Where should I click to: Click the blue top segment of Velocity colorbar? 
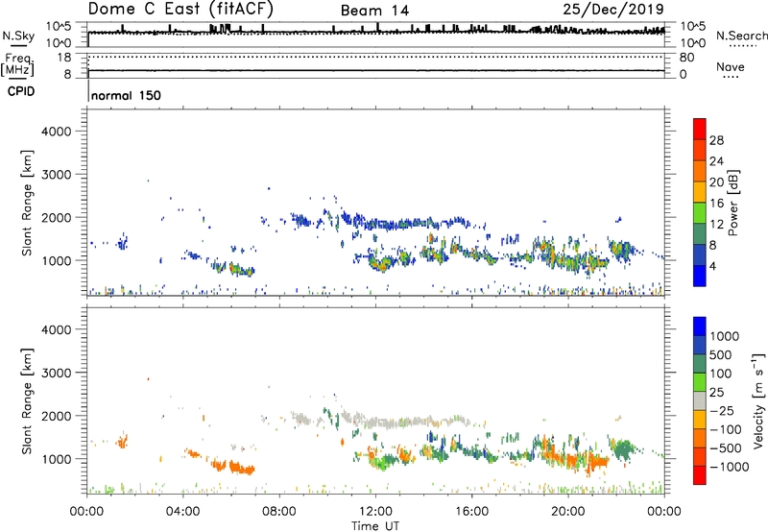(x=700, y=326)
